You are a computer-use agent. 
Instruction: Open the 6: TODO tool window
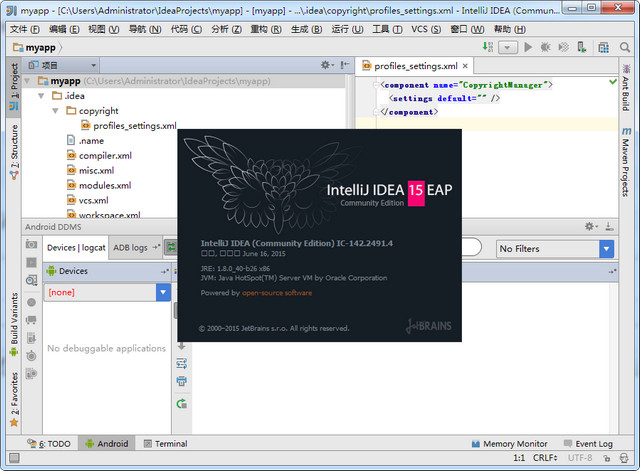coord(49,444)
